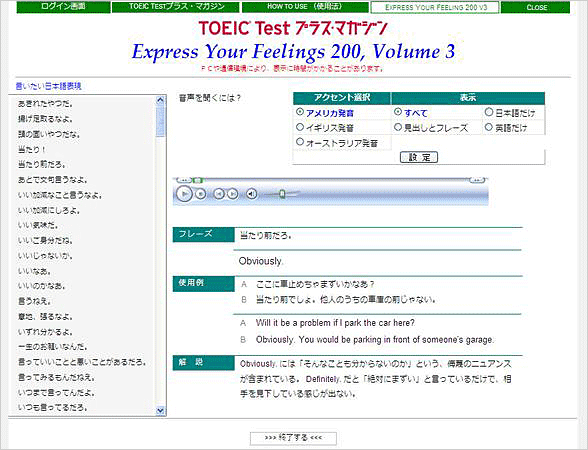Click the 解説 section header
588x450 pixels.
[x=204, y=363]
